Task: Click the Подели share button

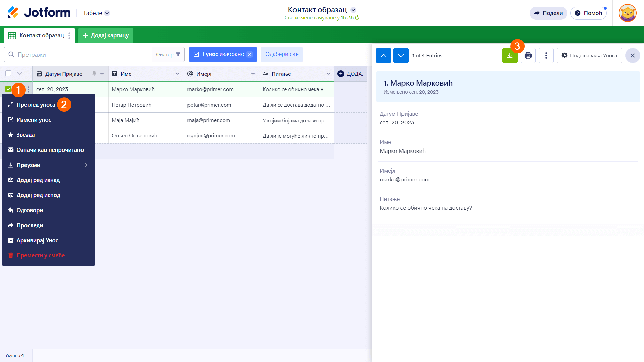Action: 548,13
